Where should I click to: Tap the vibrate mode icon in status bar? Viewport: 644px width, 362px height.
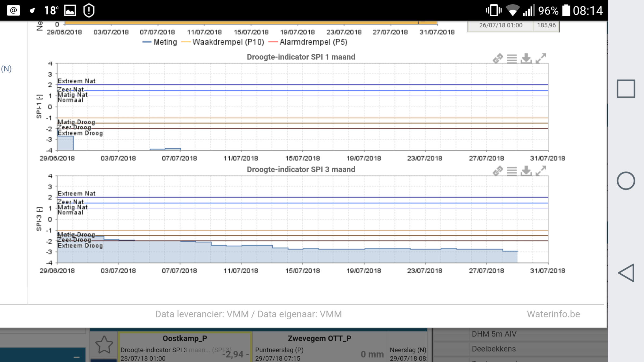point(494,11)
